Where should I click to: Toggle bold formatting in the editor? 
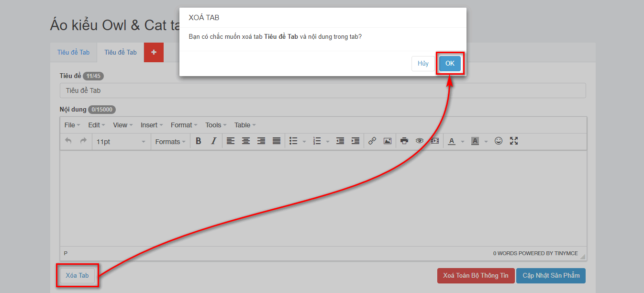point(198,141)
